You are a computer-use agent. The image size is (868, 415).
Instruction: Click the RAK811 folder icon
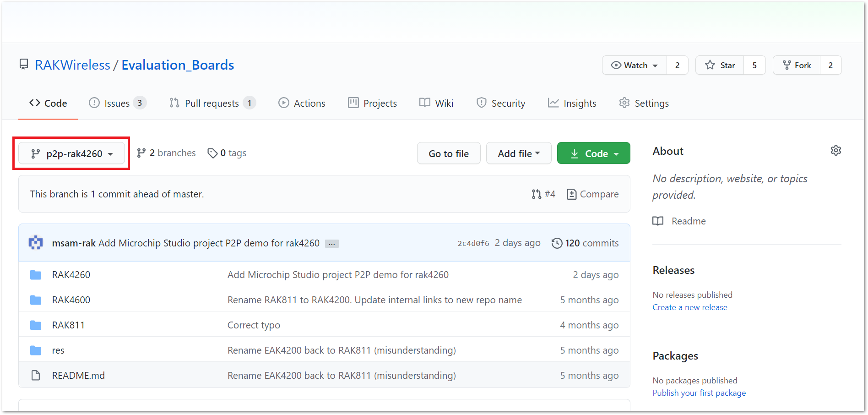(x=36, y=325)
